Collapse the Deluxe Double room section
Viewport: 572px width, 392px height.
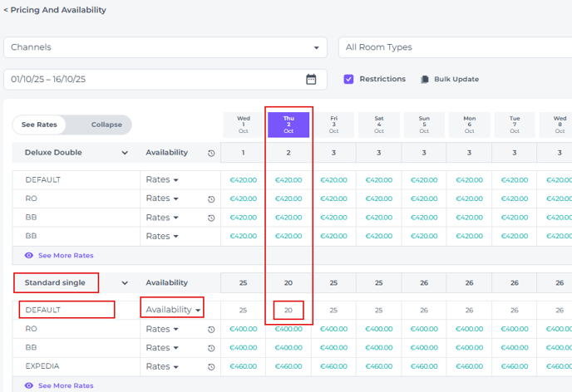[125, 153]
